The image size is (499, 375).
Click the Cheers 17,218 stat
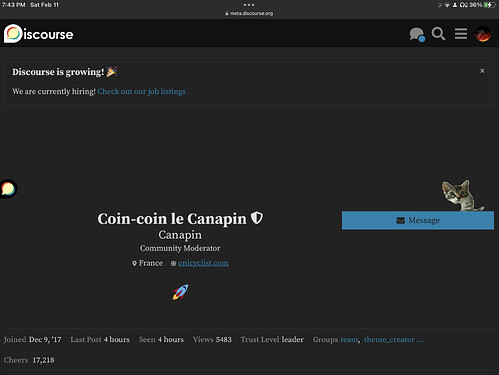29,360
